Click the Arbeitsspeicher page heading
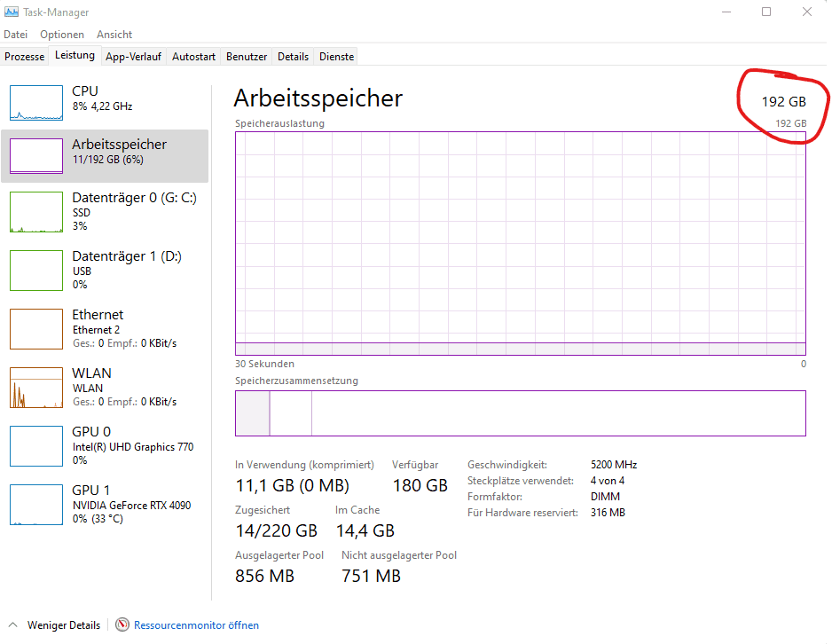 [318, 98]
